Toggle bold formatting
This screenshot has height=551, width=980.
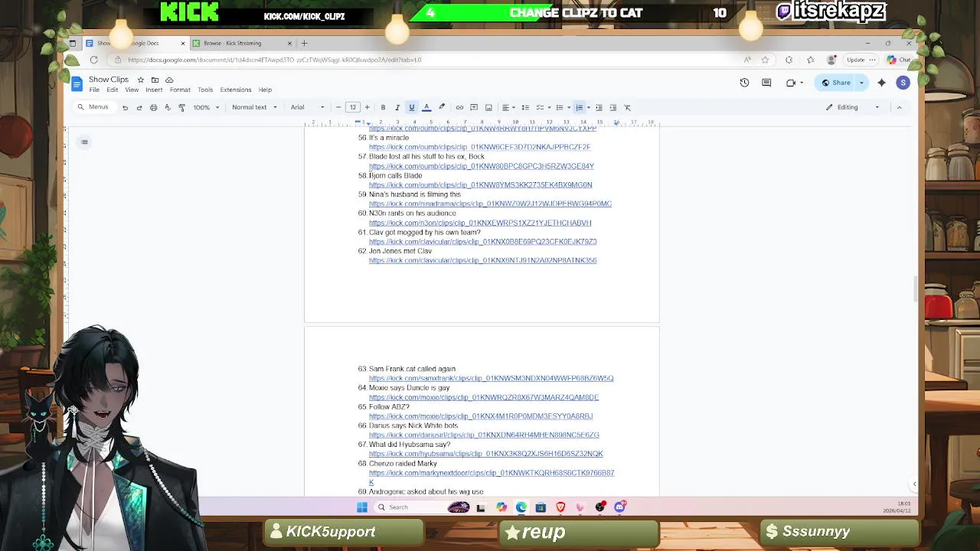383,107
